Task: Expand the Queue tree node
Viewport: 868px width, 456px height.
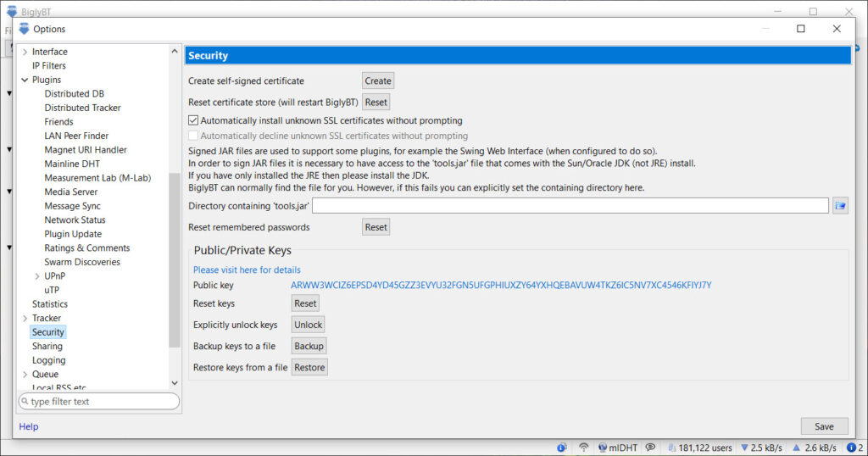Action: [25, 374]
